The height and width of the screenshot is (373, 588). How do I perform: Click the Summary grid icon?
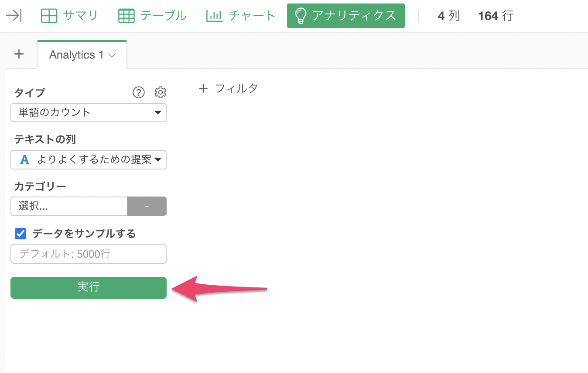pos(49,16)
